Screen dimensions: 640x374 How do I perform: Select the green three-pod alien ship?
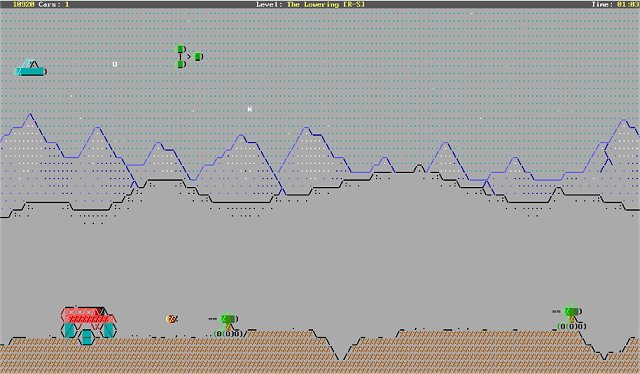pyautogui.click(x=189, y=57)
